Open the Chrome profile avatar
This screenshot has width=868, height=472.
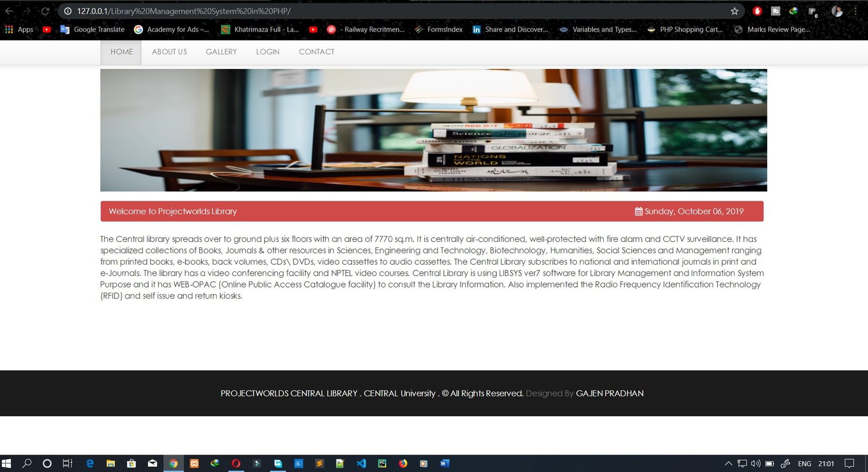(837, 11)
